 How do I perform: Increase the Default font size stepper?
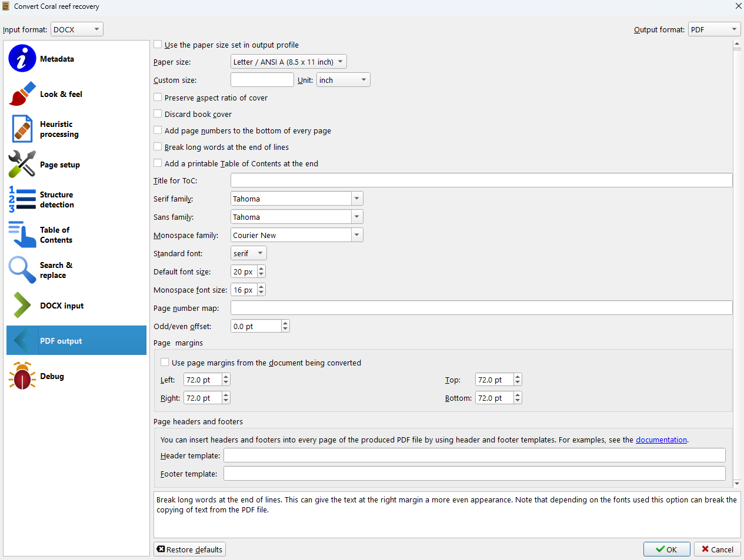(261, 268)
